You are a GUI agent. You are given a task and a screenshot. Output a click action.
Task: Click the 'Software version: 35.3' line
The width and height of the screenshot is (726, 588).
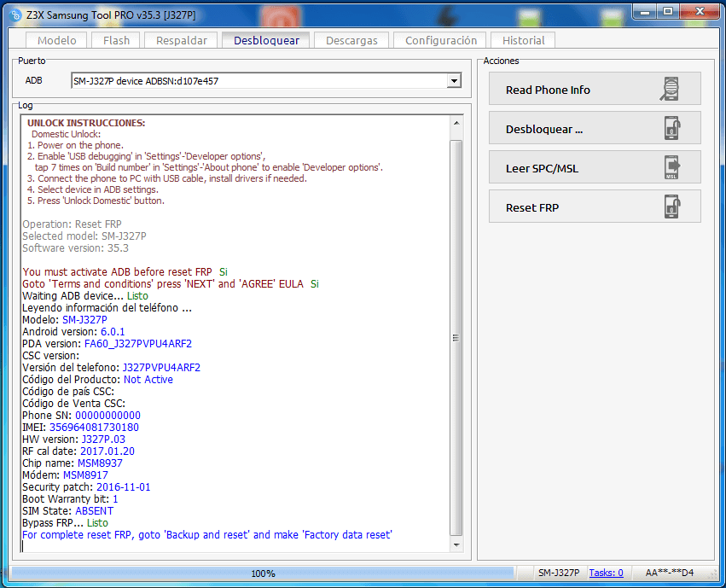(x=75, y=248)
